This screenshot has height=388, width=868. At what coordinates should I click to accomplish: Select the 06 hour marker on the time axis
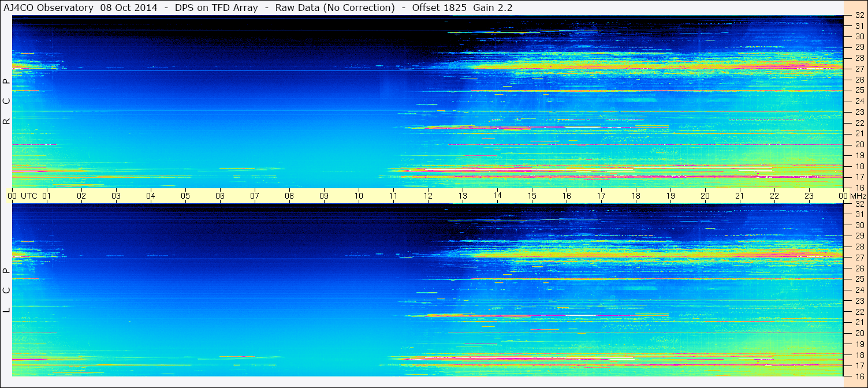[220, 196]
